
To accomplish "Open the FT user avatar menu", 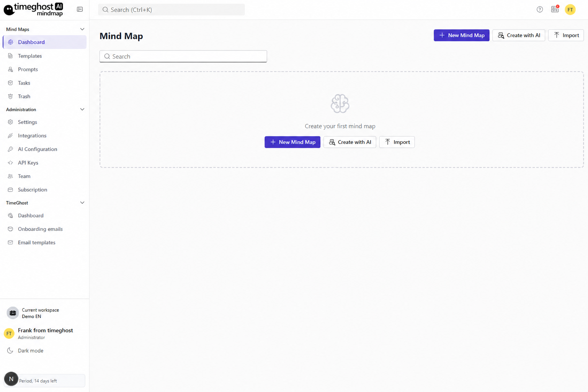I will [570, 10].
